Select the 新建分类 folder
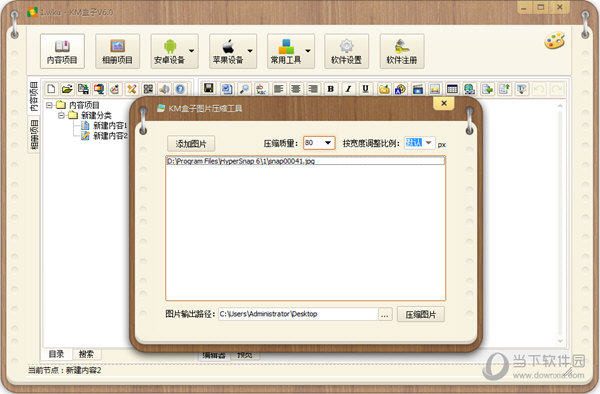 click(x=96, y=115)
